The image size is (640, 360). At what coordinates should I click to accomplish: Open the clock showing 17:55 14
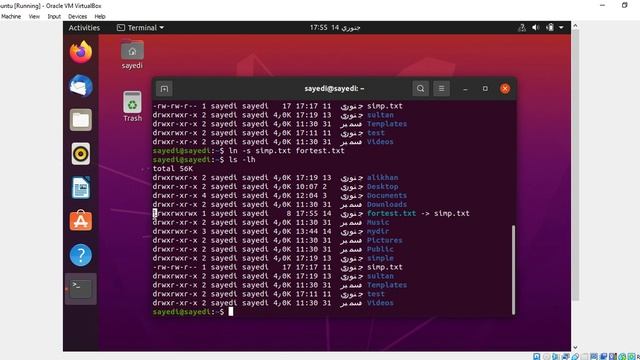[x=335, y=28]
